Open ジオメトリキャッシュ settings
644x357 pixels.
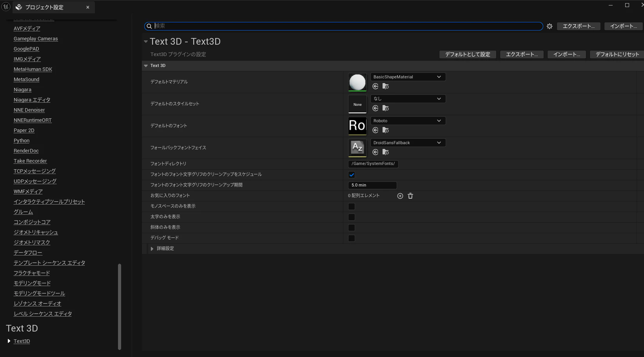tap(36, 232)
